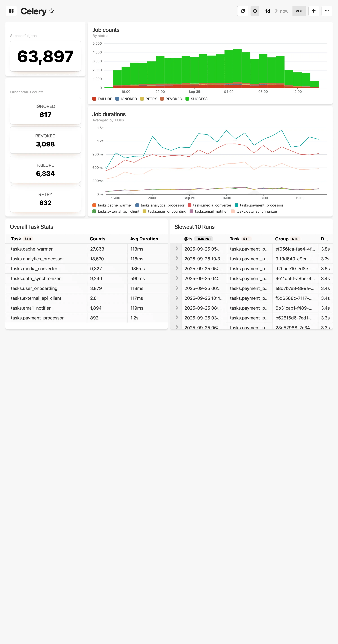Click the REVOKED legend color swatch
Viewport: 338px width, 644px height.
coord(162,99)
